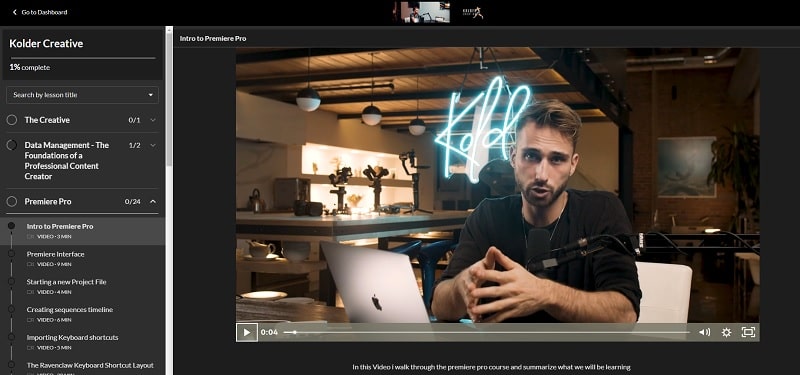Mute the video with the volume icon
800x375 pixels.
tap(705, 332)
